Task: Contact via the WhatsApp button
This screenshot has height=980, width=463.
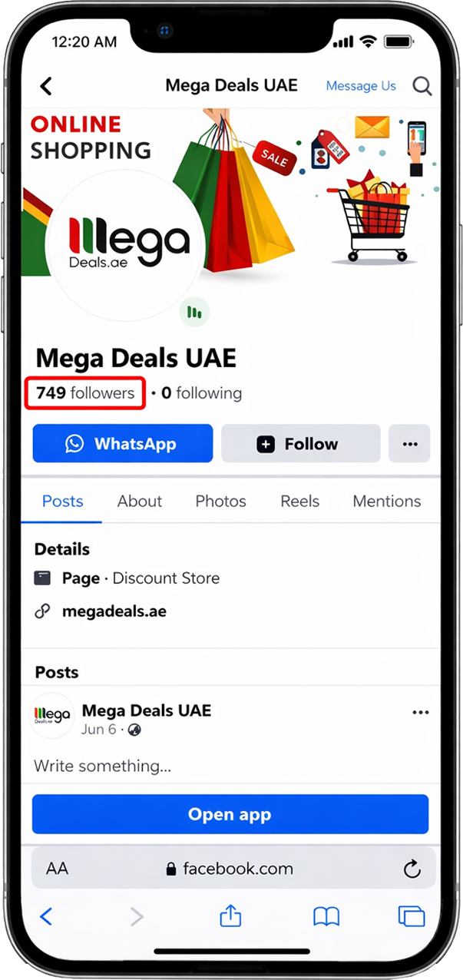Action: (123, 444)
